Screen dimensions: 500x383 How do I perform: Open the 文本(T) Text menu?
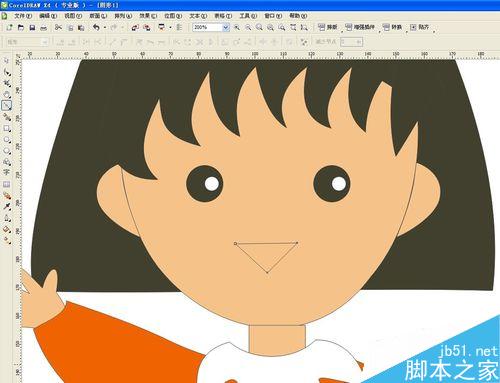click(198, 16)
